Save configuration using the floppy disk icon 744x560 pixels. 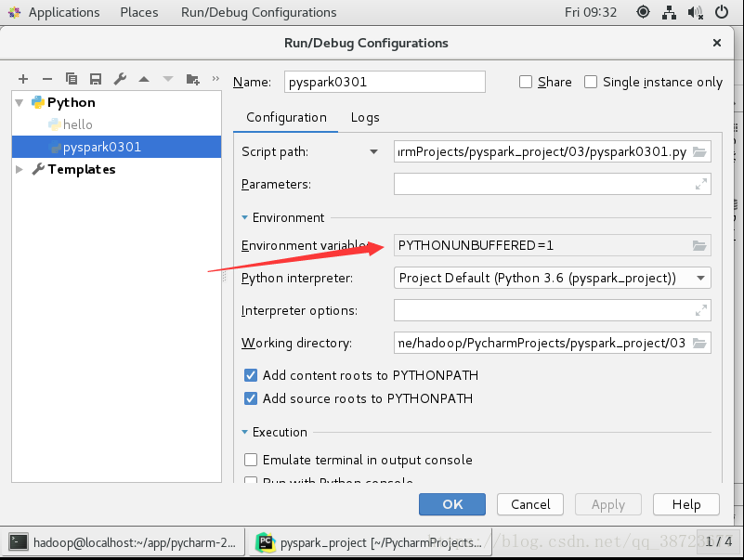[x=96, y=79]
